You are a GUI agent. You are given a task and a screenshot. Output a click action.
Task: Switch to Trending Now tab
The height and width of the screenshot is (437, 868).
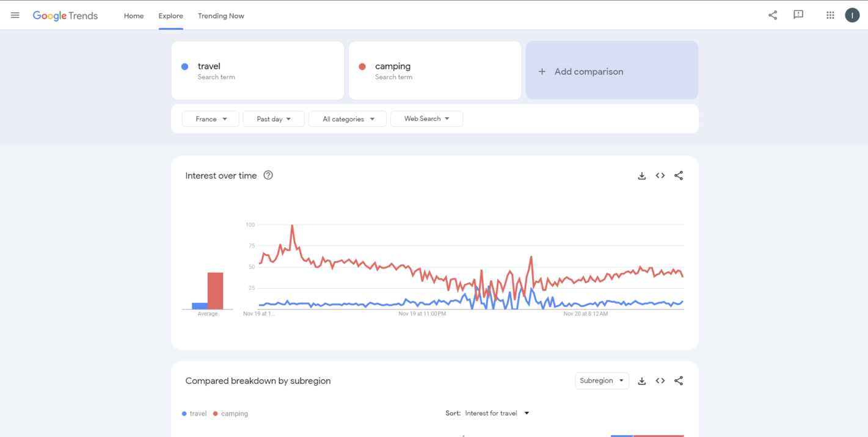point(221,16)
